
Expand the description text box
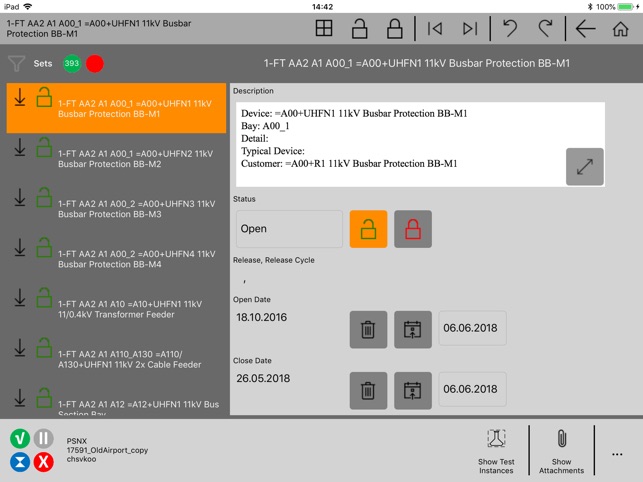point(584,167)
